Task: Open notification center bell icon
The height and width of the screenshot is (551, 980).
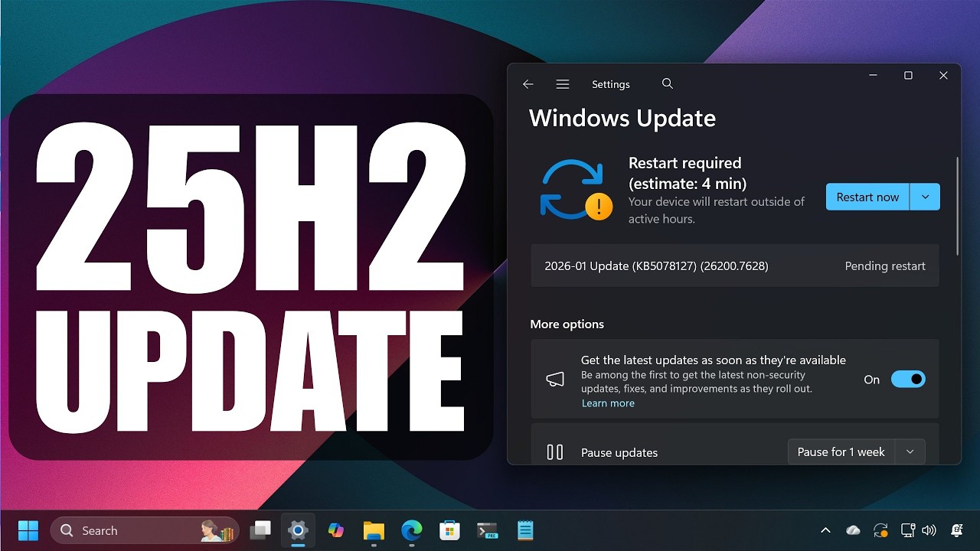Action: tap(956, 530)
